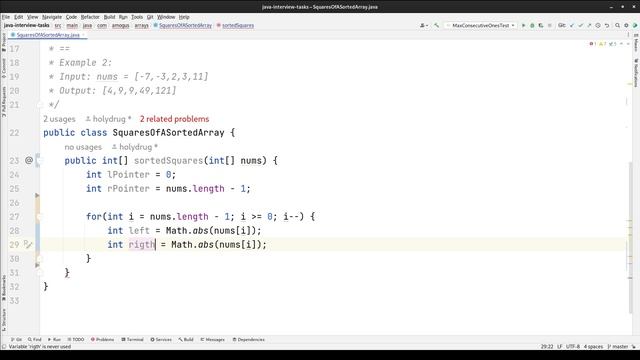Open the Maven right sidebar panel
640x360 pixels.
coord(636,43)
